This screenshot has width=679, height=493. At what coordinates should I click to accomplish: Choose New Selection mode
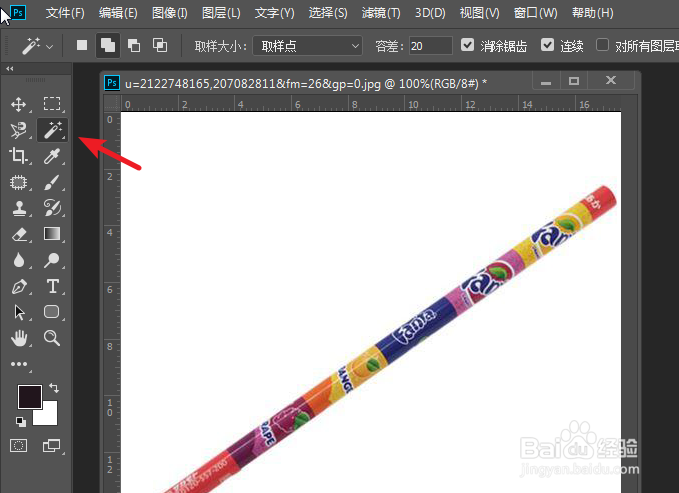[x=82, y=45]
